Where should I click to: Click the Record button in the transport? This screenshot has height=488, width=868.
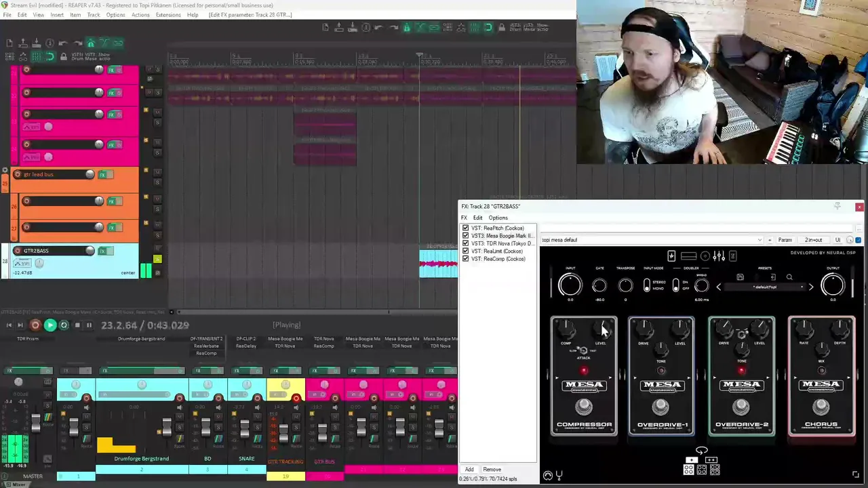point(35,325)
